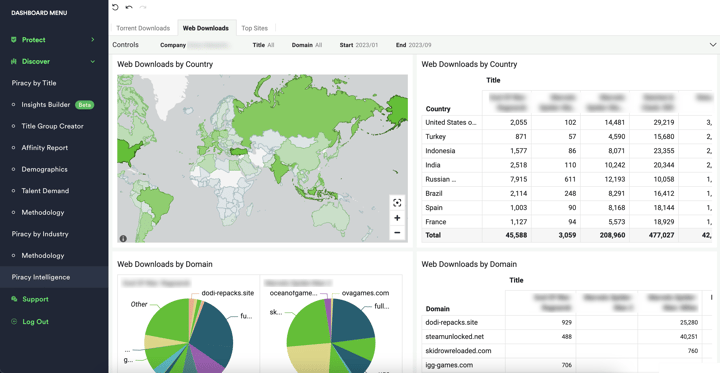Click dodi-repacks.site row in domain table

(452, 322)
